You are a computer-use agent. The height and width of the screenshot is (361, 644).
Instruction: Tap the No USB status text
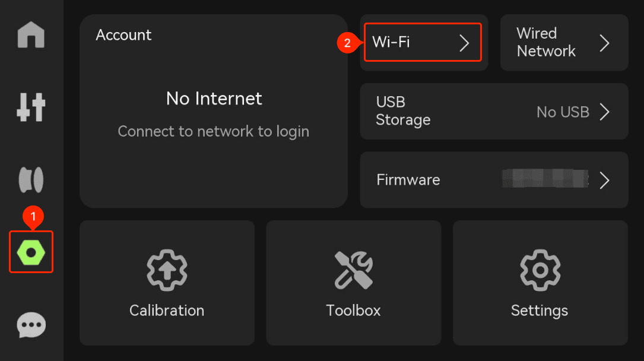563,112
